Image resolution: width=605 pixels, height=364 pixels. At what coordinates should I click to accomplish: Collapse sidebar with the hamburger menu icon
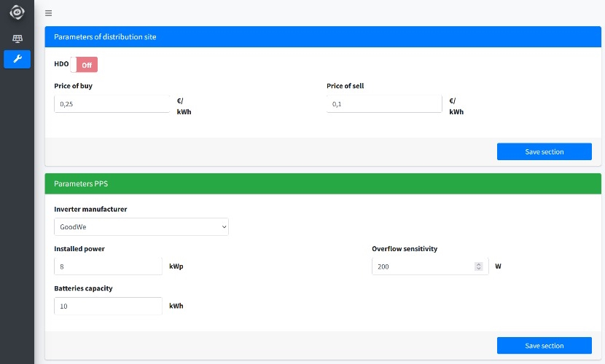tap(48, 13)
